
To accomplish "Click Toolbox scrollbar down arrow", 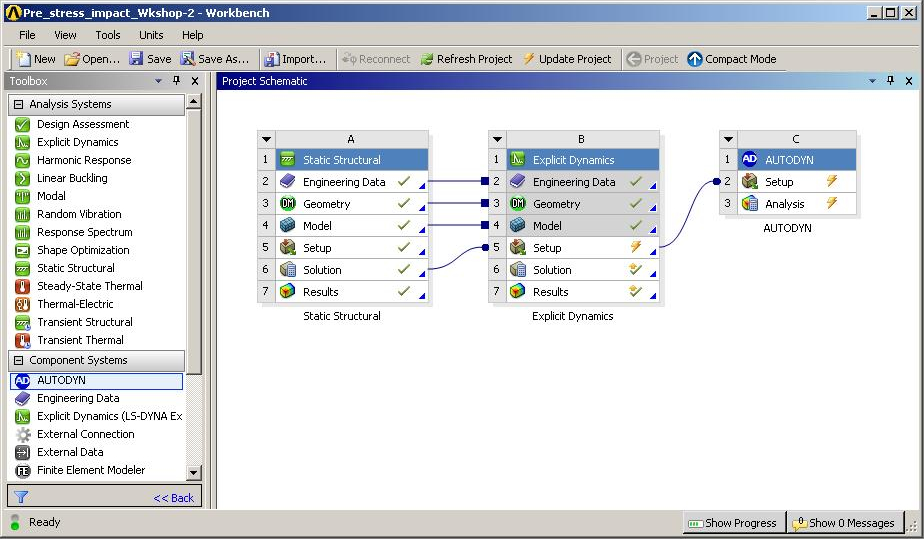I will coord(193,472).
